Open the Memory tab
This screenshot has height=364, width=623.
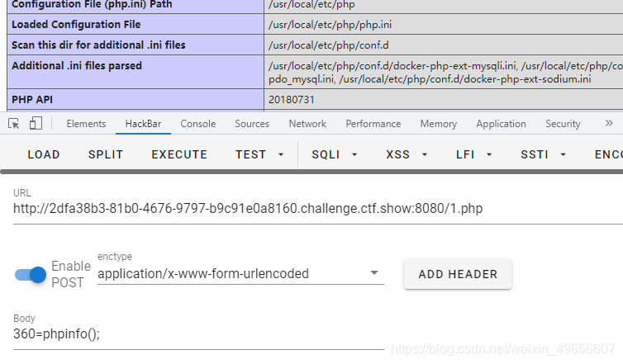(x=438, y=124)
